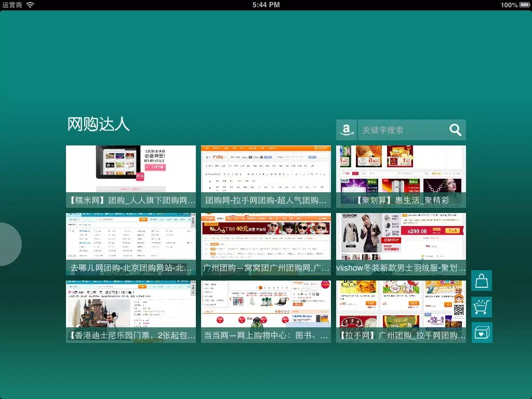Open the 【聚划算】惠生活_聚精彩 thumbnail

tap(401, 177)
